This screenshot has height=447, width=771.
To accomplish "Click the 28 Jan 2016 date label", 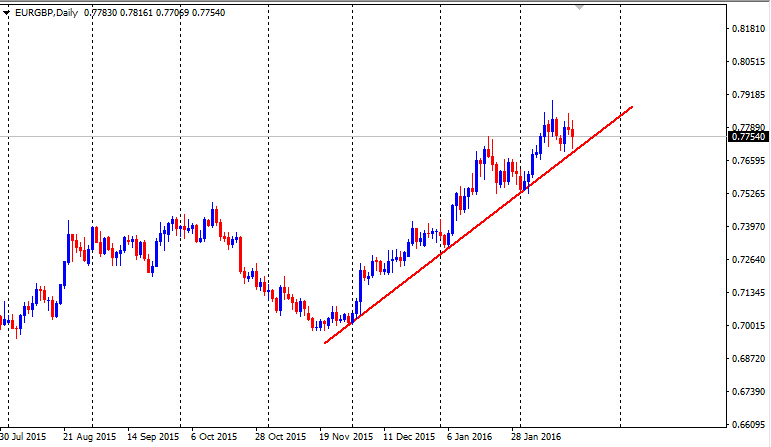I will pyautogui.click(x=536, y=437).
